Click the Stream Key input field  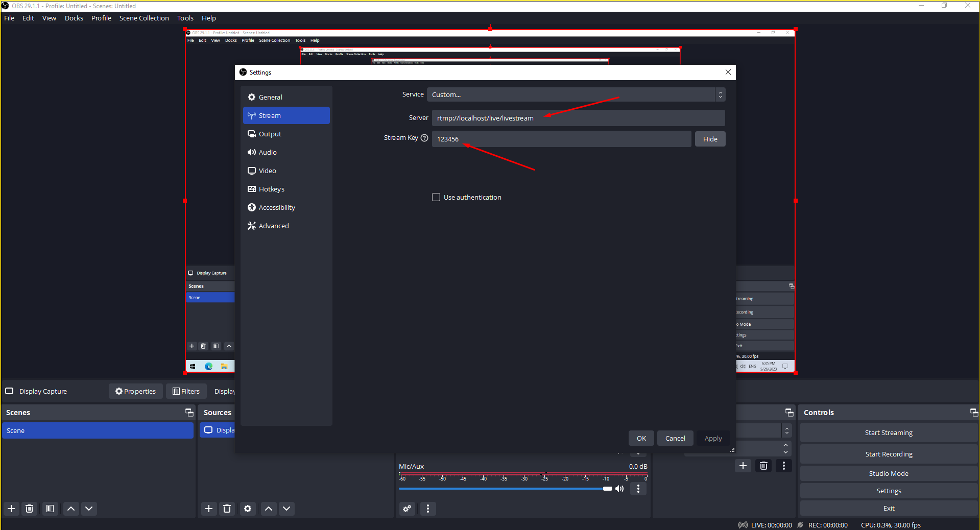pos(561,139)
